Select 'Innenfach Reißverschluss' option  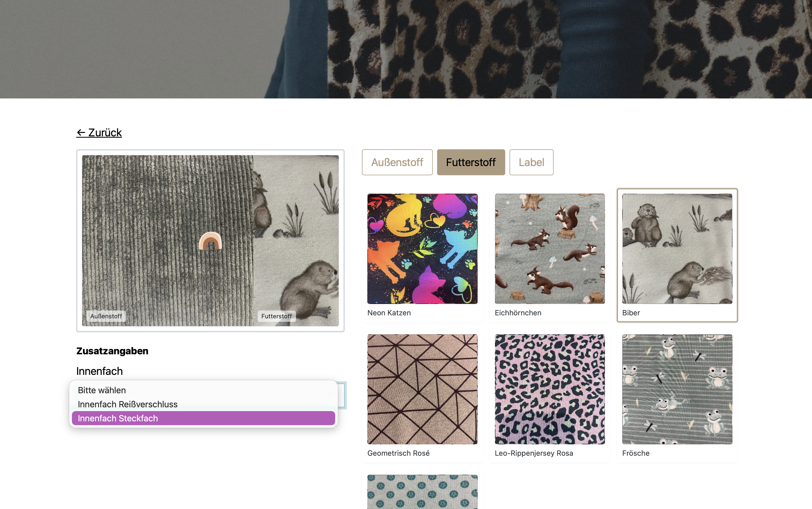[203, 404]
